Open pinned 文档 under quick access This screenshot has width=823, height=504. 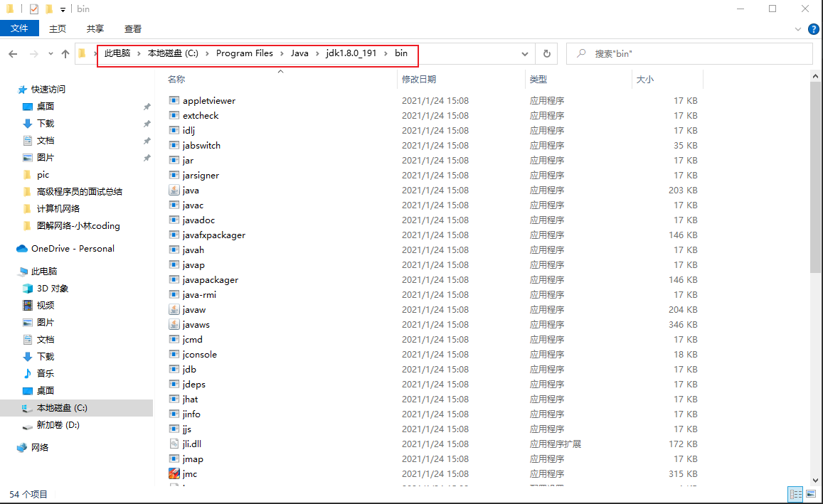pos(45,141)
